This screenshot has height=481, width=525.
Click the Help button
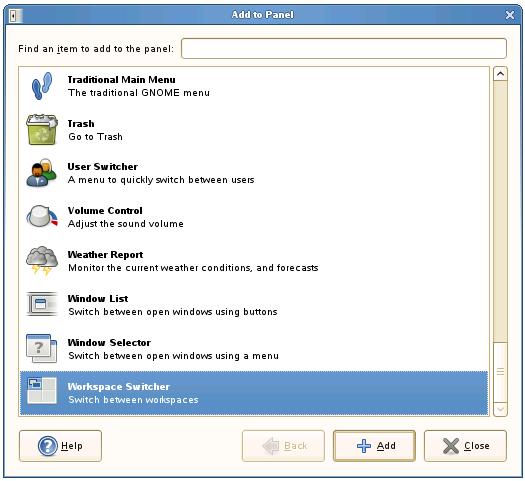click(60, 446)
